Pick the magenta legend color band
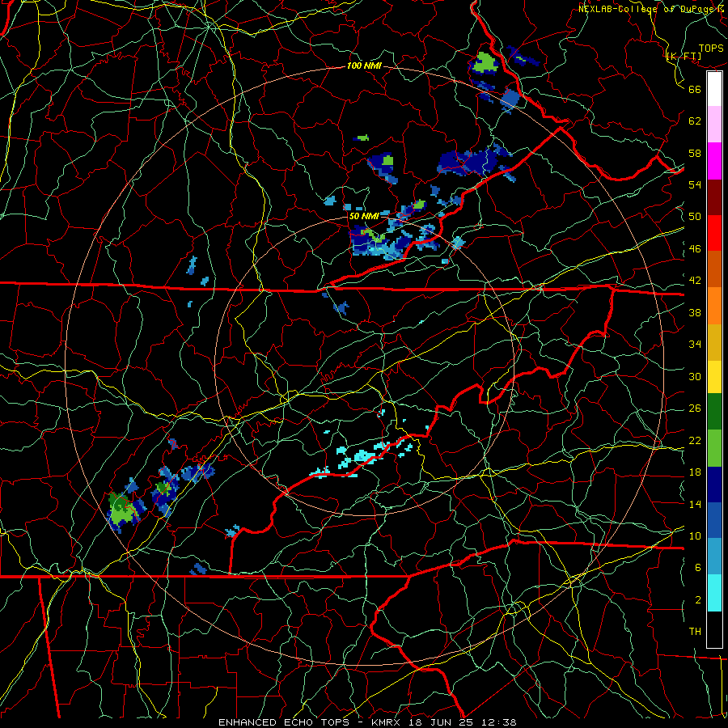This screenshot has width=728, height=728. point(714,161)
